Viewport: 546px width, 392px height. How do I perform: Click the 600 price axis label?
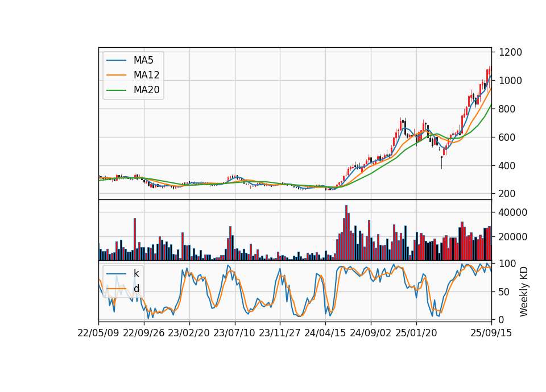pos(507,137)
